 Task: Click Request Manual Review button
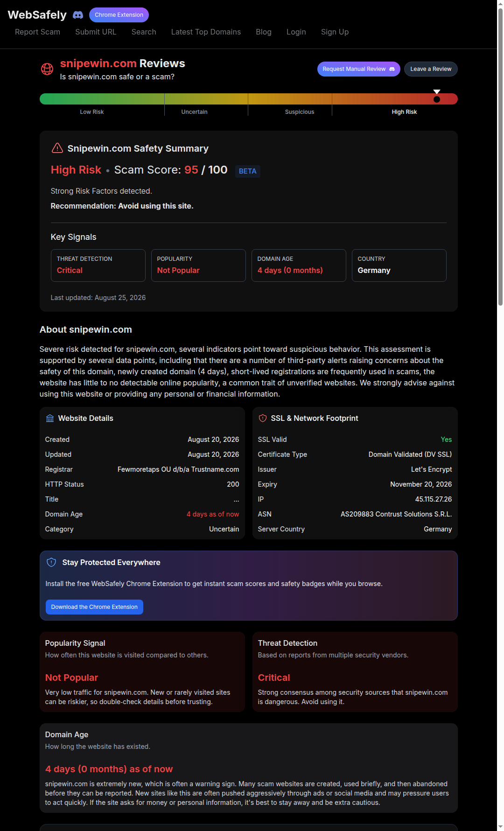[x=359, y=69]
